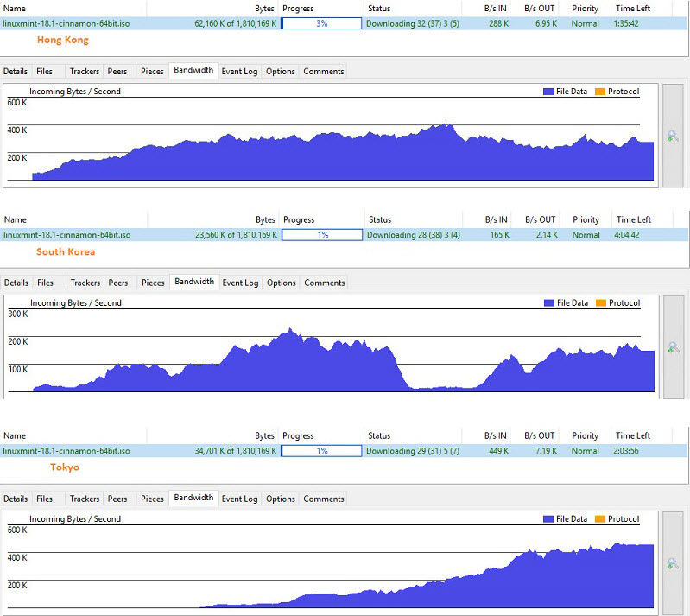Click "62,160 K of 1,810,169 K" bytes cell
690x616 pixels.
(236, 24)
